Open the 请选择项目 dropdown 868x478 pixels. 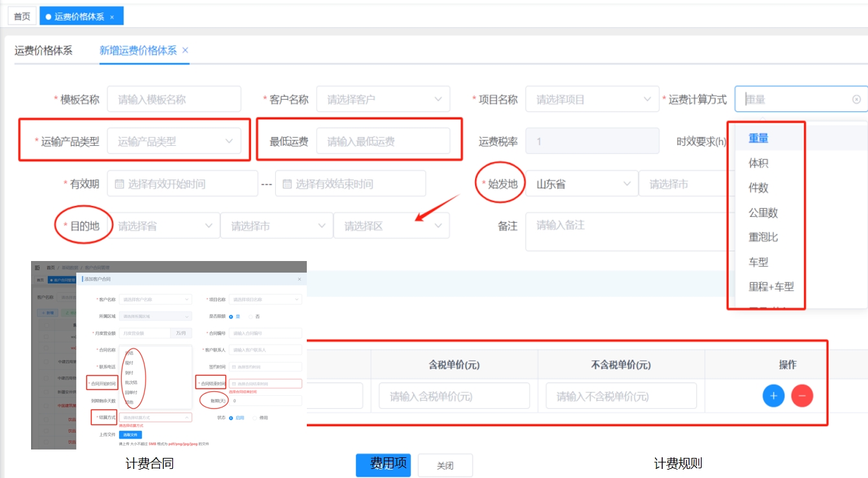tap(592, 100)
